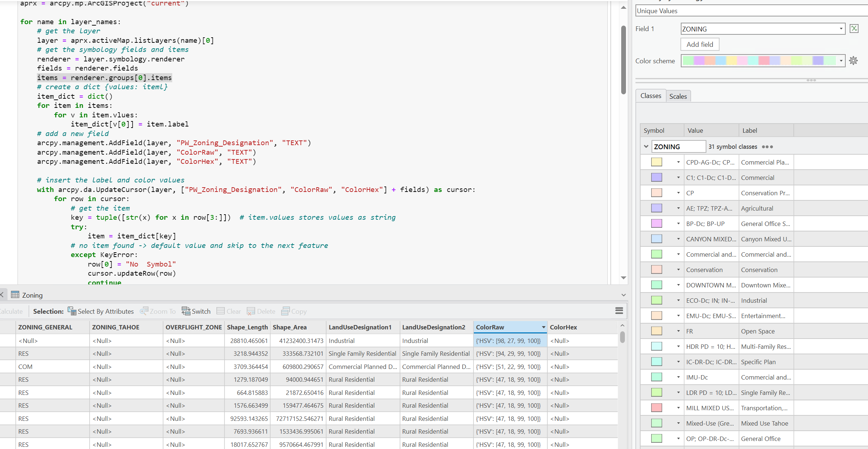Viewport: 868px width, 449px height.
Task: Open Select By Attributes in the table toolbar
Action: [x=101, y=311]
